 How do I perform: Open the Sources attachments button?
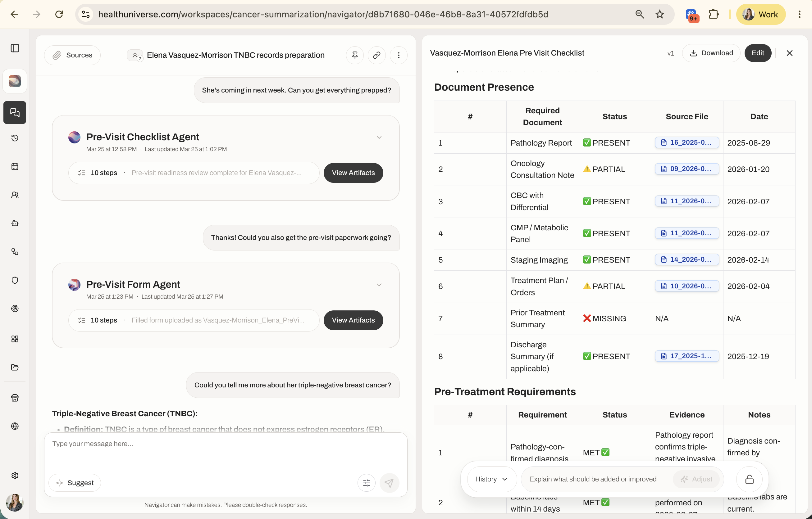(72, 55)
